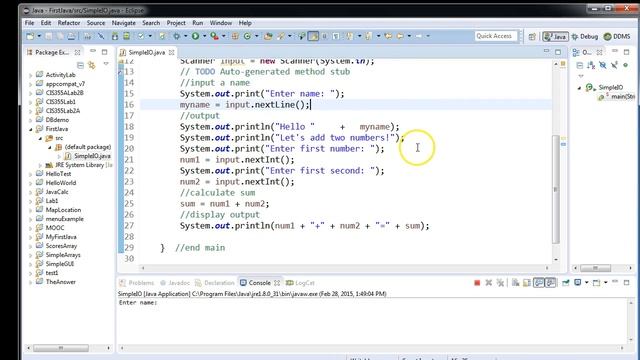Open SimpleIO.java in Package Explorer
This screenshot has width=640, height=360.
[x=92, y=156]
